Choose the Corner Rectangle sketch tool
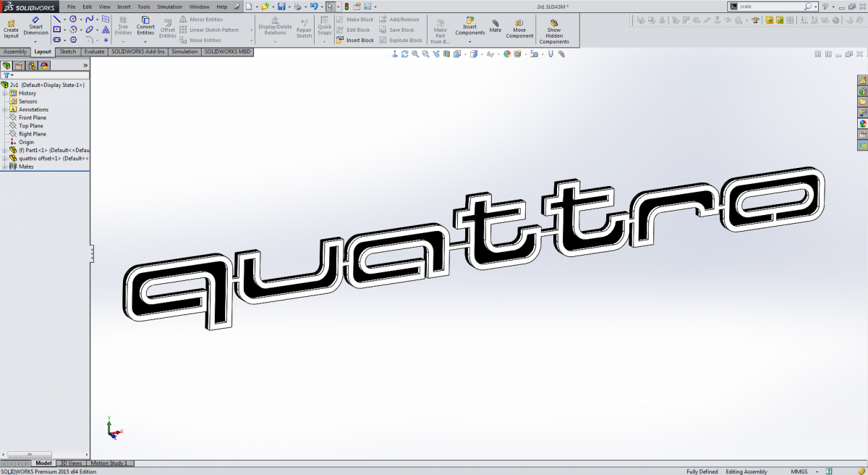Image resolution: width=868 pixels, height=475 pixels. click(x=56, y=30)
